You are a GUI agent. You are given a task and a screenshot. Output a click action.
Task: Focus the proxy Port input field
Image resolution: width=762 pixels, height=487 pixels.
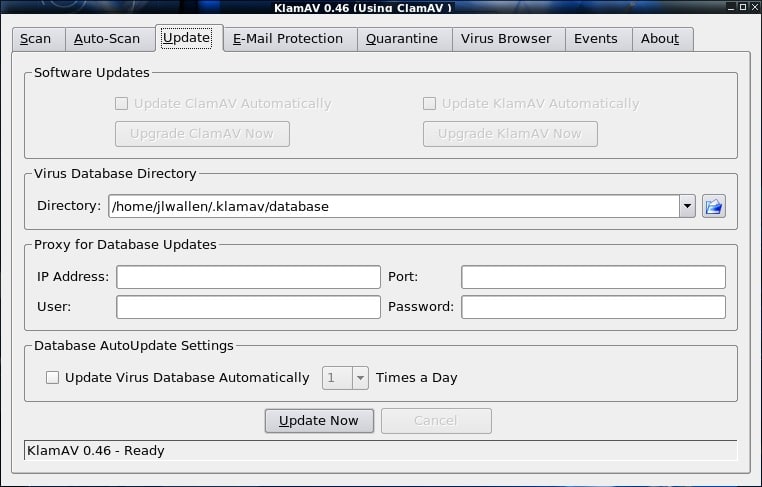[x=593, y=277]
